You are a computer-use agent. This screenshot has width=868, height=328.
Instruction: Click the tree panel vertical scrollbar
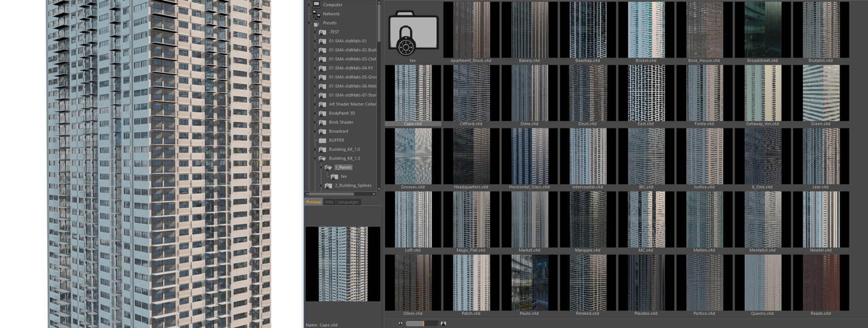[x=379, y=22]
